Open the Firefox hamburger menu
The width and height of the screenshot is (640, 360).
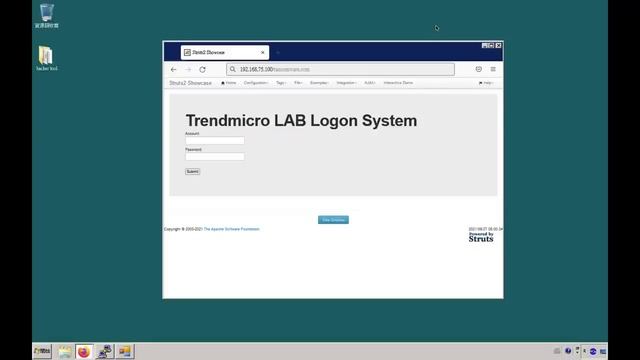[493, 69]
